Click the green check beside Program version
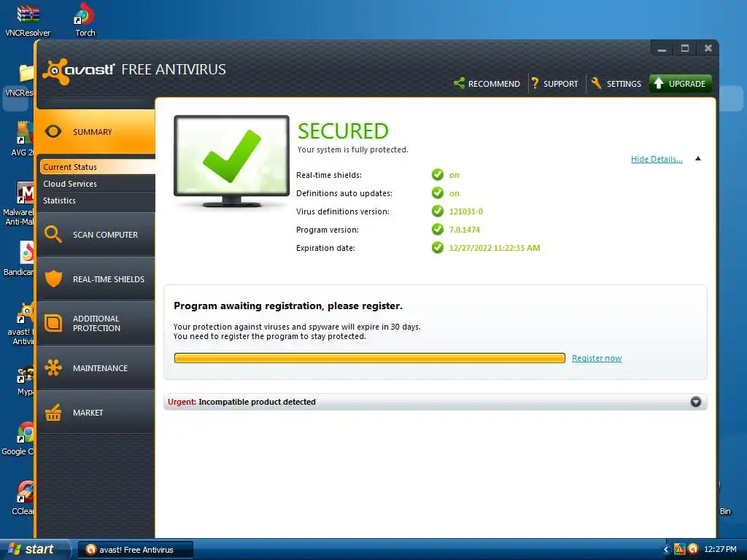 (x=438, y=230)
